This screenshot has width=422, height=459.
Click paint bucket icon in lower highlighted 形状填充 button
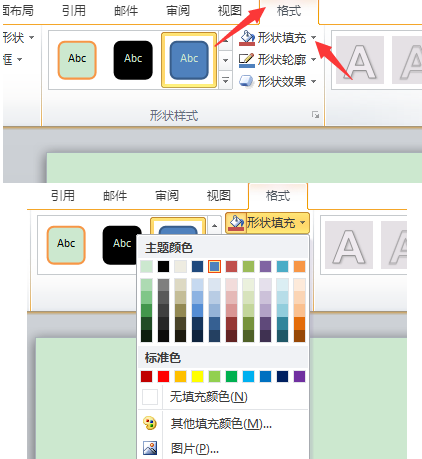[x=236, y=222]
